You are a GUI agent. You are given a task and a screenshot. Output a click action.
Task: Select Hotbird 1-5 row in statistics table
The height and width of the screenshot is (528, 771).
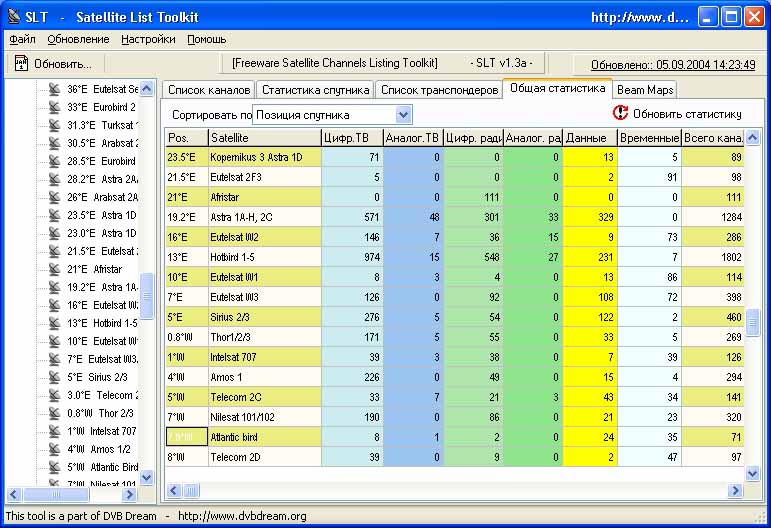455,257
